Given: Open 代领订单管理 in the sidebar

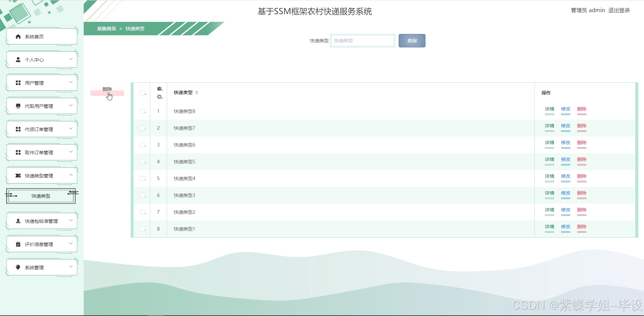Looking at the screenshot, I should click(x=42, y=129).
